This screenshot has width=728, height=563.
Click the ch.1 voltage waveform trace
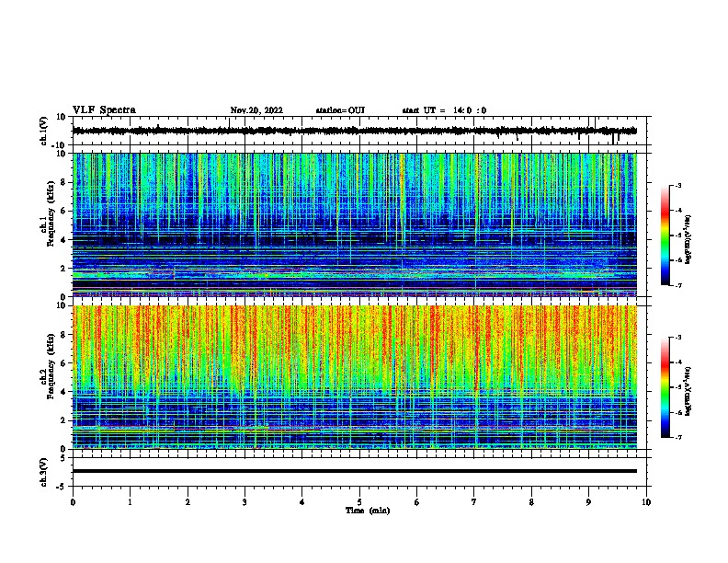[x=354, y=131]
